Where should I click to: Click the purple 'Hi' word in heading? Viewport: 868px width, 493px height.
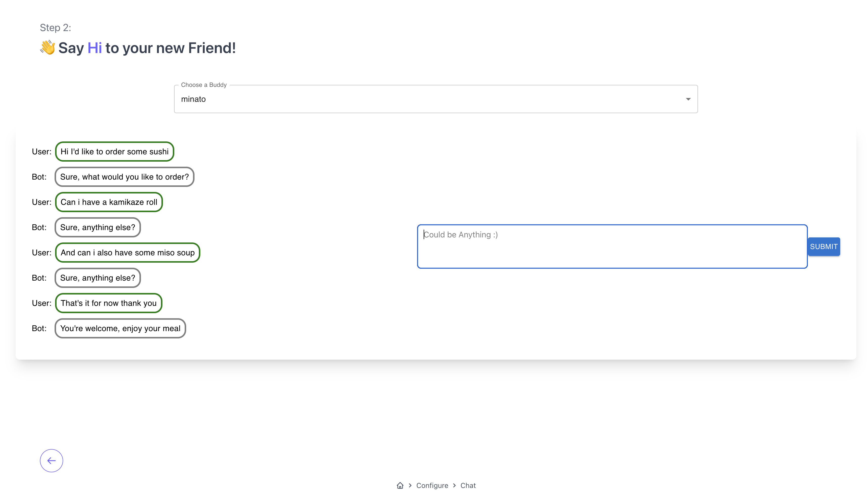click(94, 48)
